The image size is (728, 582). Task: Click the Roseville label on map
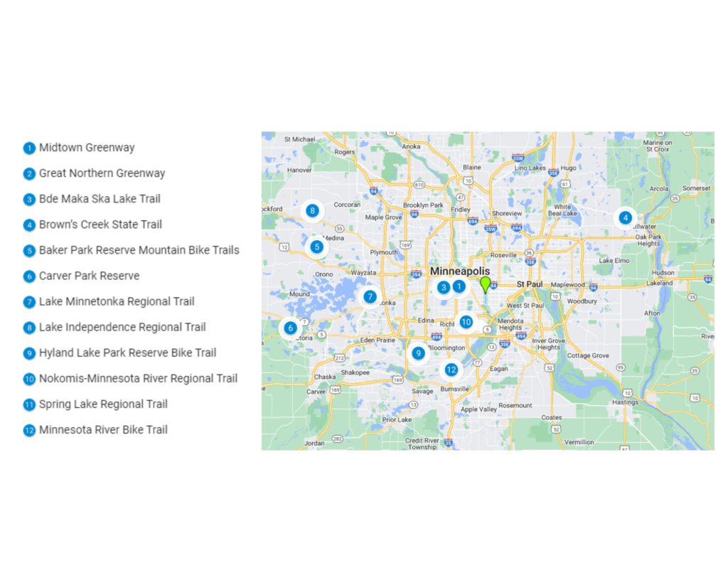[503, 255]
